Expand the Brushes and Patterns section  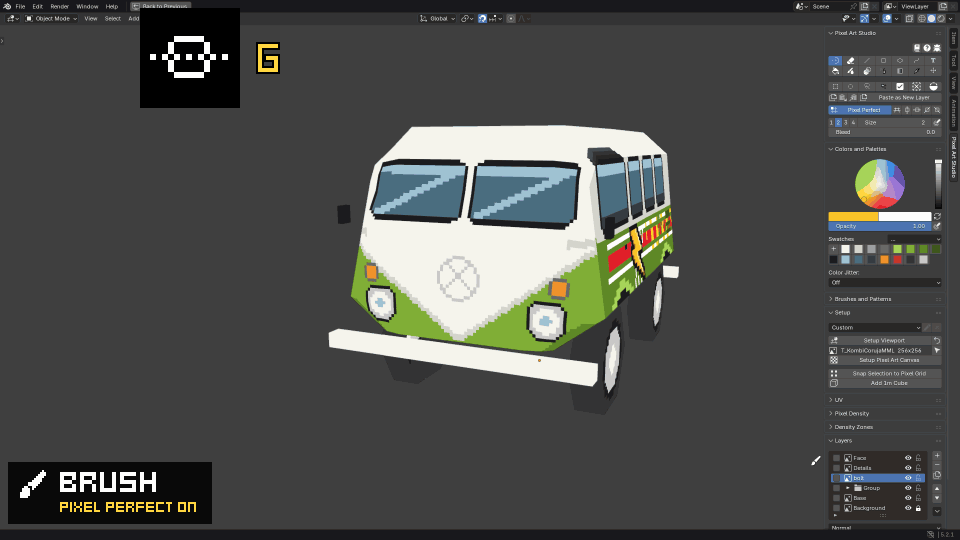[831, 299]
